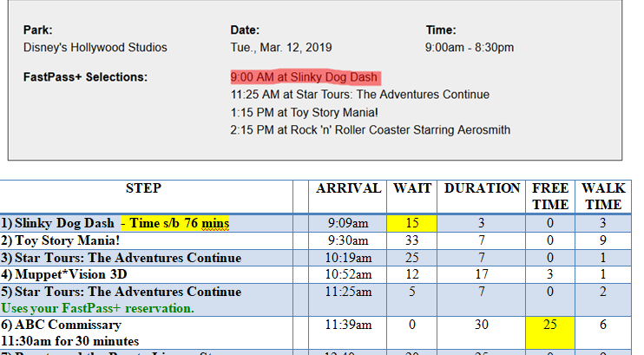
Task: Select the yellow 'Time s/b 76 mins' note
Action: tap(176, 224)
